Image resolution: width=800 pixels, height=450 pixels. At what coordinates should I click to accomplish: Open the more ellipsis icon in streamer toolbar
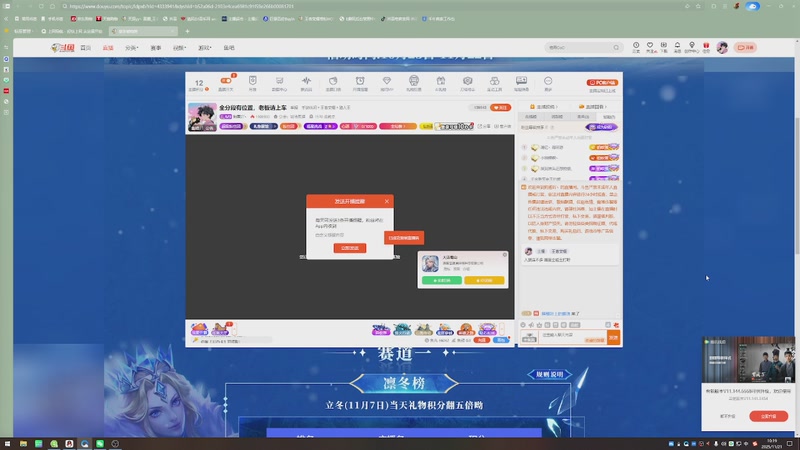point(548,81)
